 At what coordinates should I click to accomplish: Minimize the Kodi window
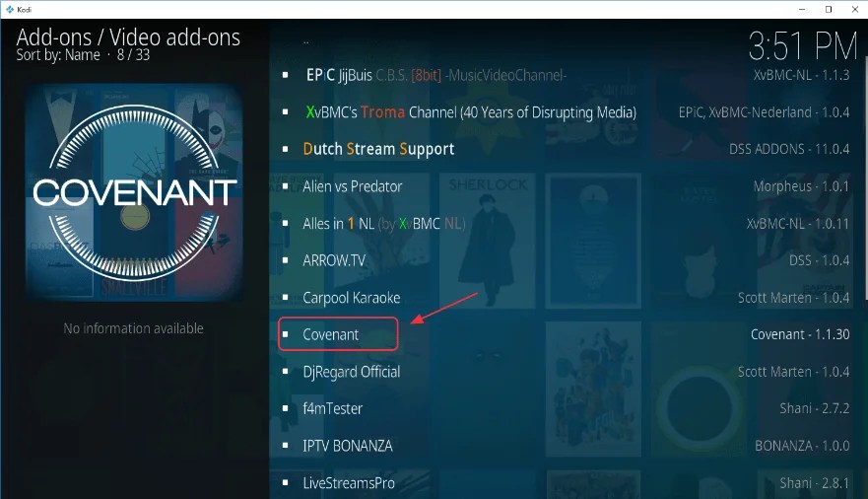(x=802, y=10)
